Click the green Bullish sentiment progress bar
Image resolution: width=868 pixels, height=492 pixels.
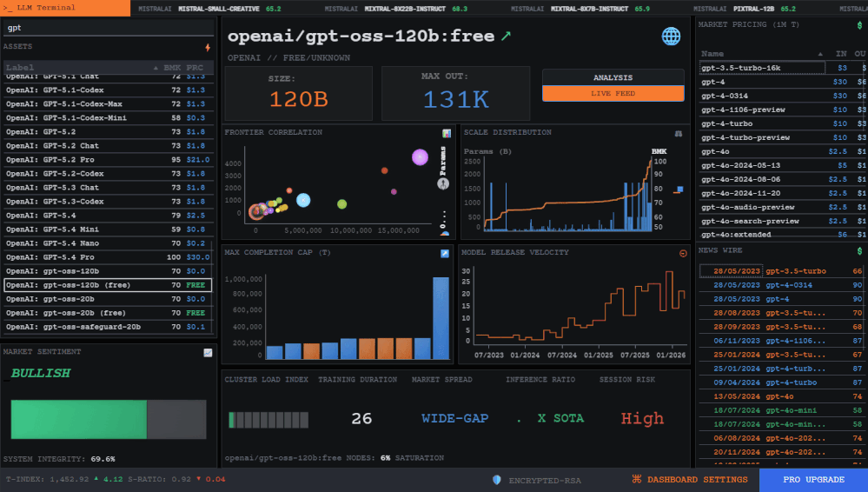pos(78,420)
